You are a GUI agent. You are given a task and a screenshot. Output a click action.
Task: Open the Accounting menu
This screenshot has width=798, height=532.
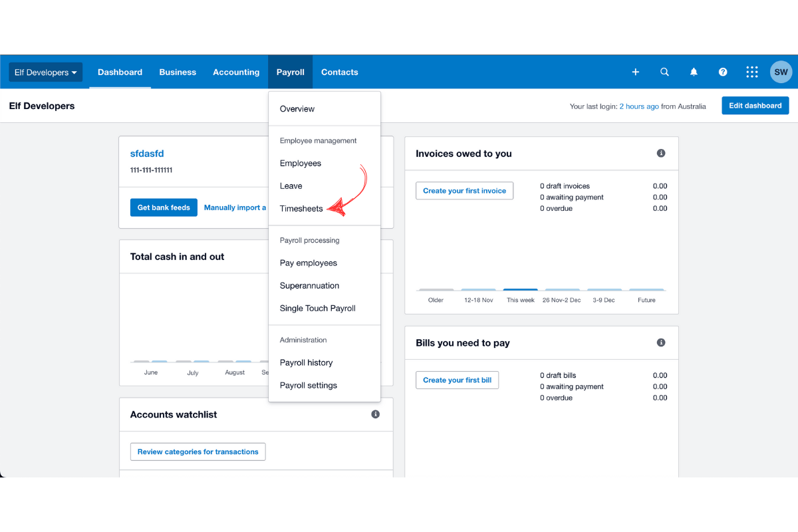click(236, 72)
